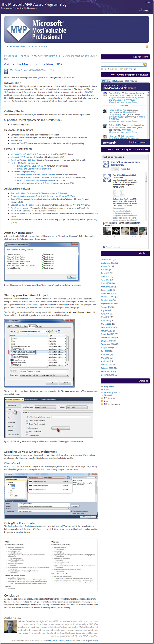154x644 pixels.
Task: Open Coding4Fun Kinect Toolkit link in Additional Downloads
Action: (x=22, y=205)
